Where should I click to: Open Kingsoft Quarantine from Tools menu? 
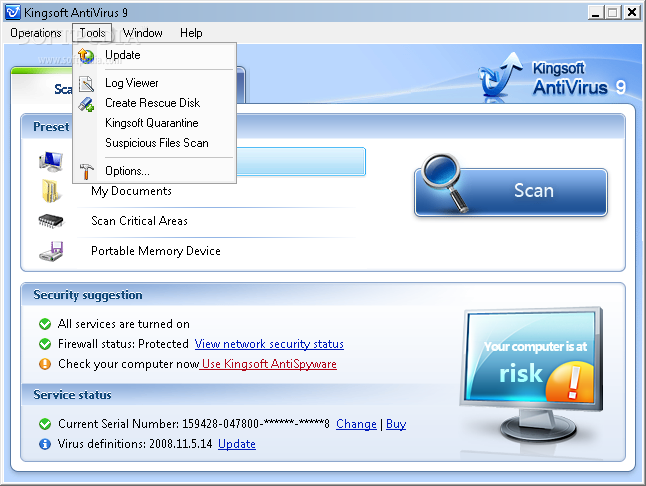(x=154, y=123)
